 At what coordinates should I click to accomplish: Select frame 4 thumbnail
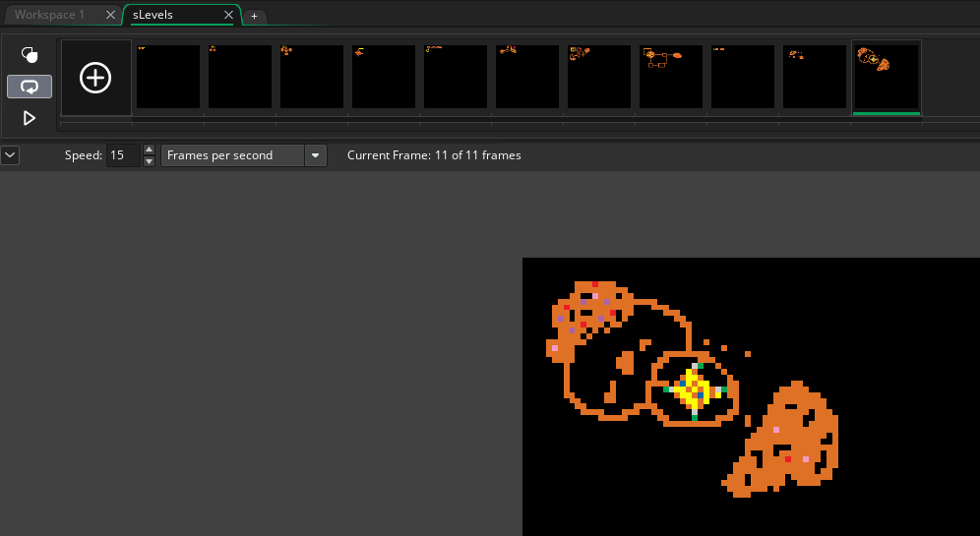tap(384, 76)
